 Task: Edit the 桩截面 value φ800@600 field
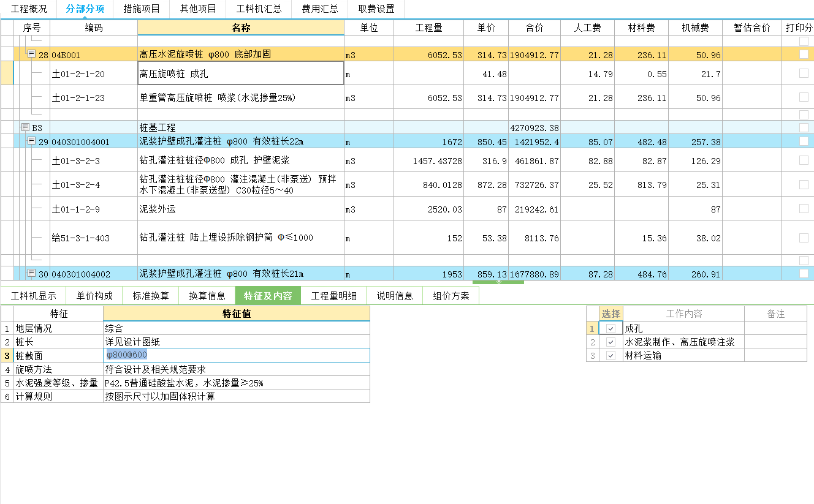(237, 355)
